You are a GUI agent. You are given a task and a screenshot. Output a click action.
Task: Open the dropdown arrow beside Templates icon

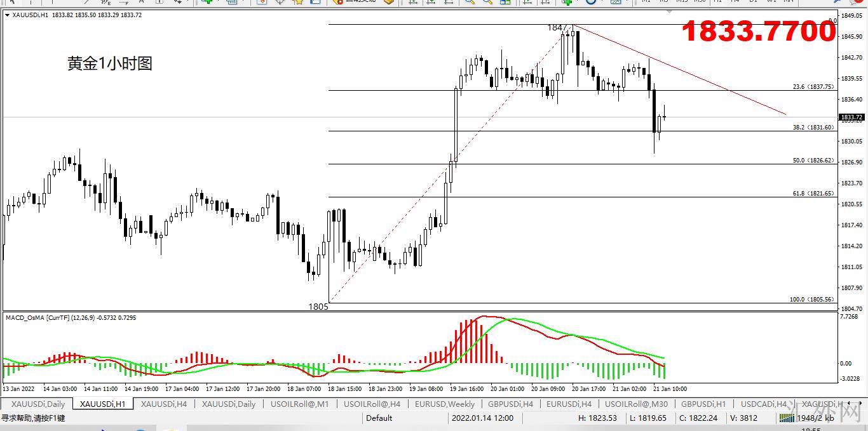click(626, 2)
